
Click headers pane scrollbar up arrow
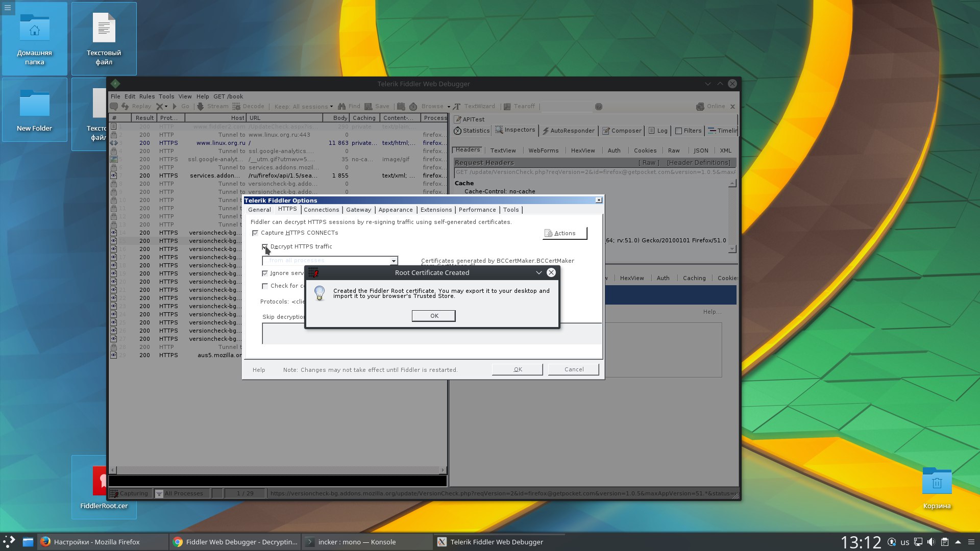pyautogui.click(x=732, y=183)
